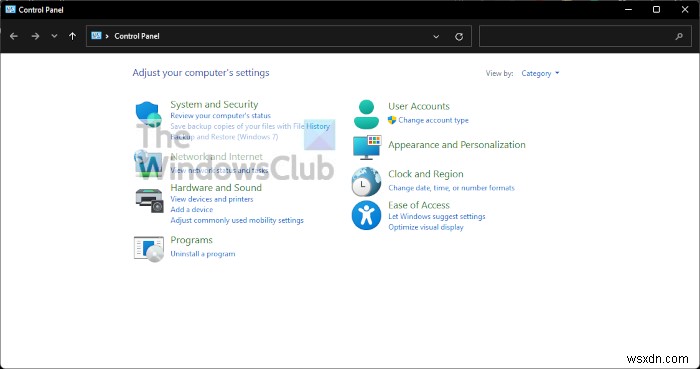Screen dimensions: 700x369
Task: Open Backup and Restore (Windows 7)
Action: pyautogui.click(x=224, y=137)
